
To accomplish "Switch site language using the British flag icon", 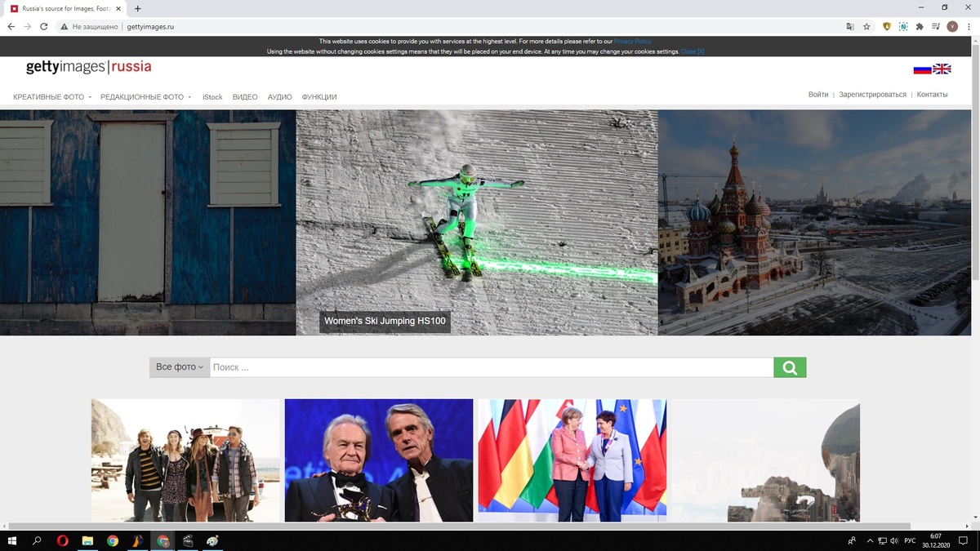I will [942, 69].
